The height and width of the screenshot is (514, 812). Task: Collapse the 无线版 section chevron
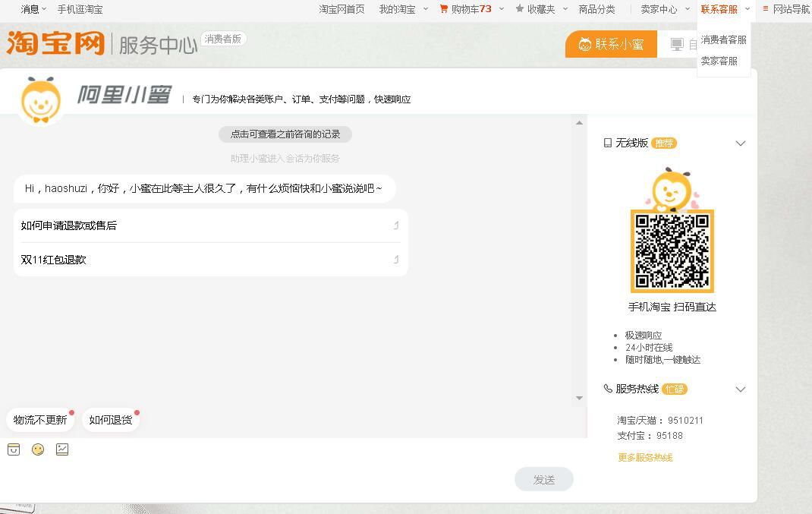(x=741, y=143)
